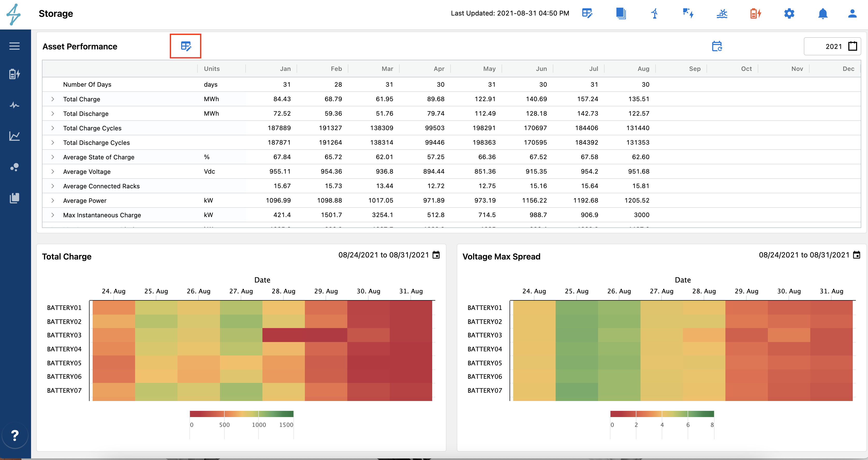Image resolution: width=868 pixels, height=460 pixels.
Task: Click the calendar refresh icon in Asset Performance
Action: coord(717,46)
